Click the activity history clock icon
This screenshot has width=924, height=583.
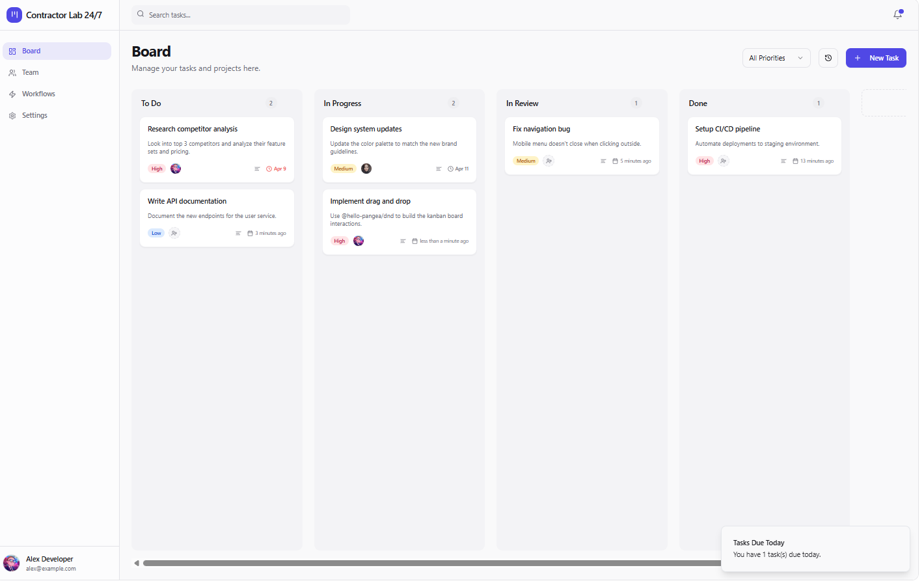pyautogui.click(x=828, y=58)
